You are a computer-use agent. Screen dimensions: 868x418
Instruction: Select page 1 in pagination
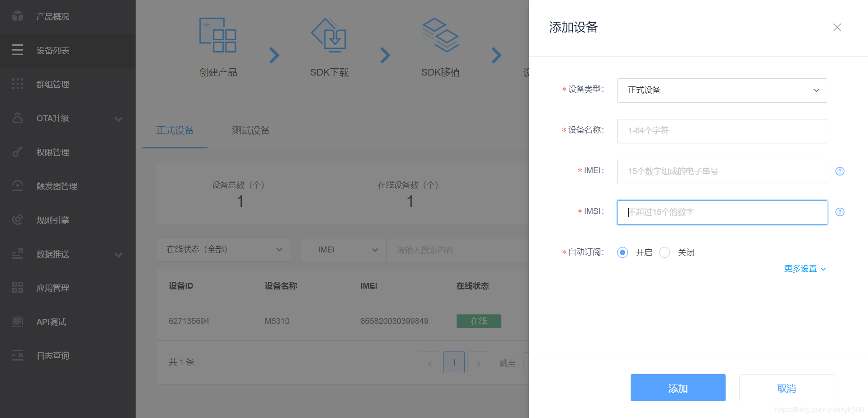pos(454,362)
